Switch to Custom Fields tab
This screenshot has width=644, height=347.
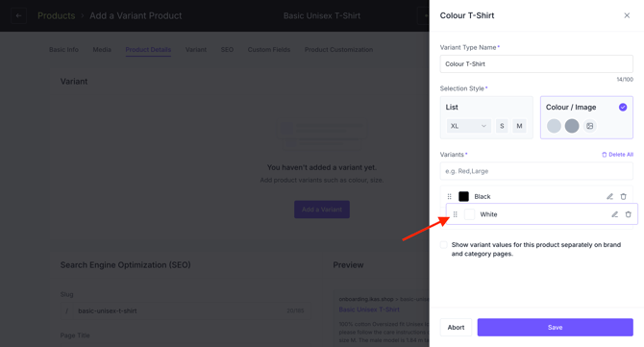pyautogui.click(x=269, y=50)
